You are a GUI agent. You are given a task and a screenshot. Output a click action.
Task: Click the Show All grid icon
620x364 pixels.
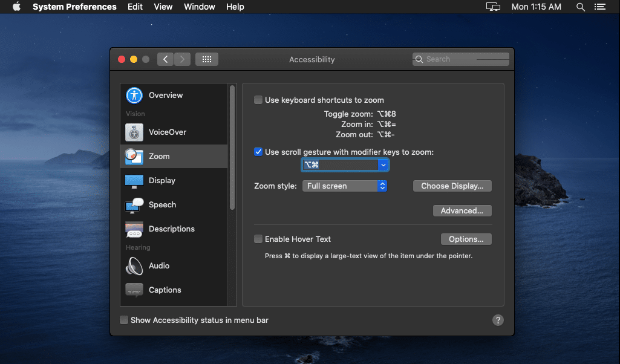207,59
